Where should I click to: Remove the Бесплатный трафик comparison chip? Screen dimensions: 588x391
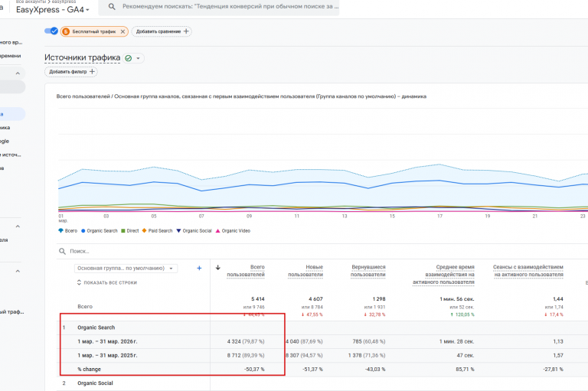pos(122,32)
